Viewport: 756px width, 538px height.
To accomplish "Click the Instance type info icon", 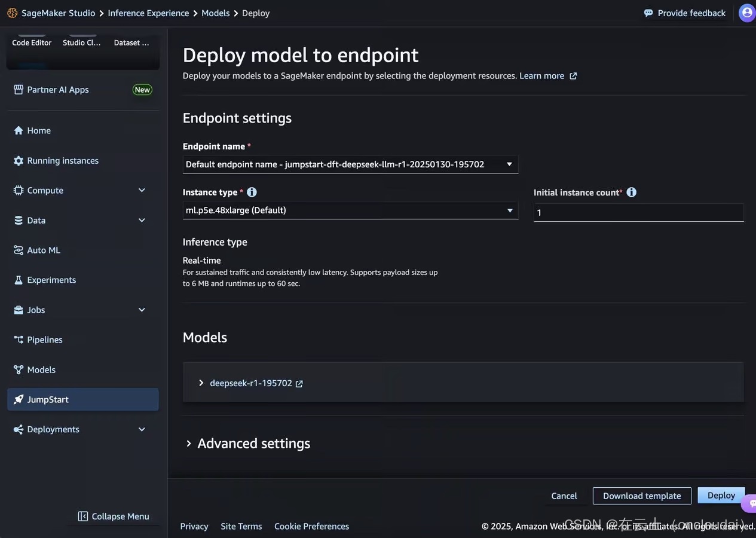I will pyautogui.click(x=252, y=192).
